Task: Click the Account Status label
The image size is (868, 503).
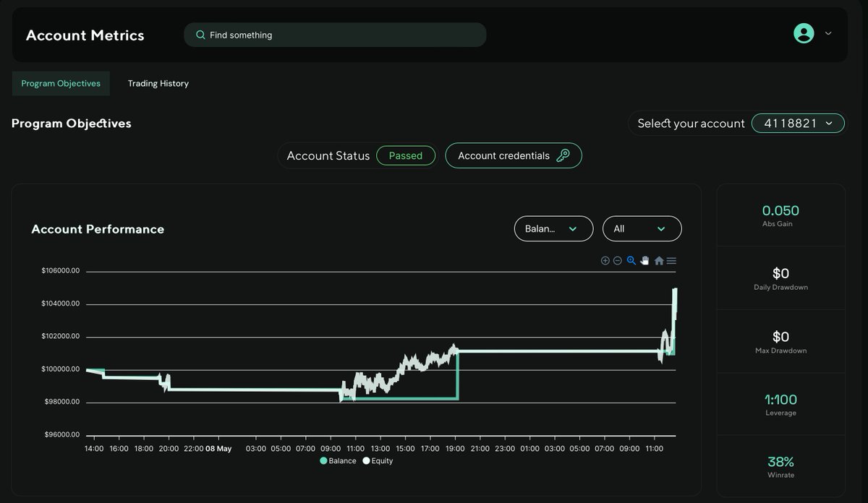Action: tap(328, 155)
